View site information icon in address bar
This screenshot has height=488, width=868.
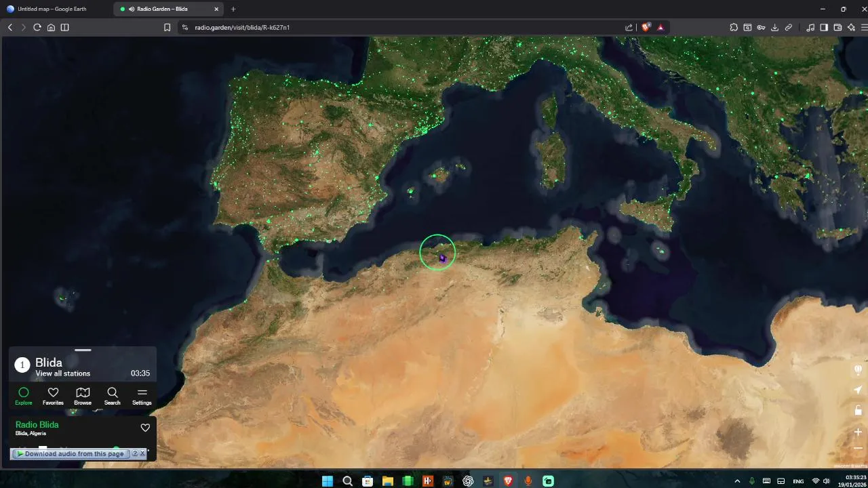coord(184,27)
